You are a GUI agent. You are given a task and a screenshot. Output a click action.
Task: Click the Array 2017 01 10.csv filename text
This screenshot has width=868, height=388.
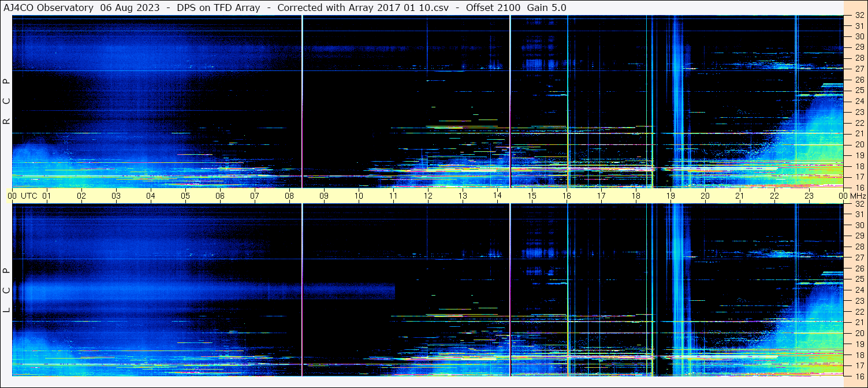tap(411, 8)
